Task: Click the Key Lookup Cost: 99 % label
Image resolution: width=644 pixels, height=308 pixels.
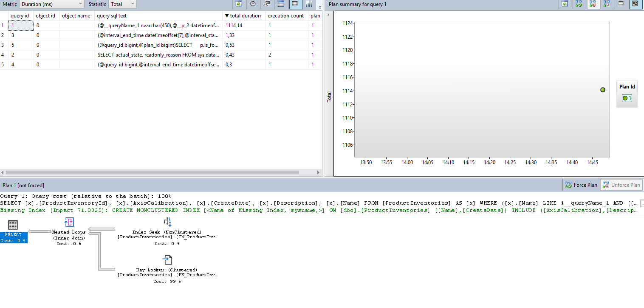Action: 167,282
